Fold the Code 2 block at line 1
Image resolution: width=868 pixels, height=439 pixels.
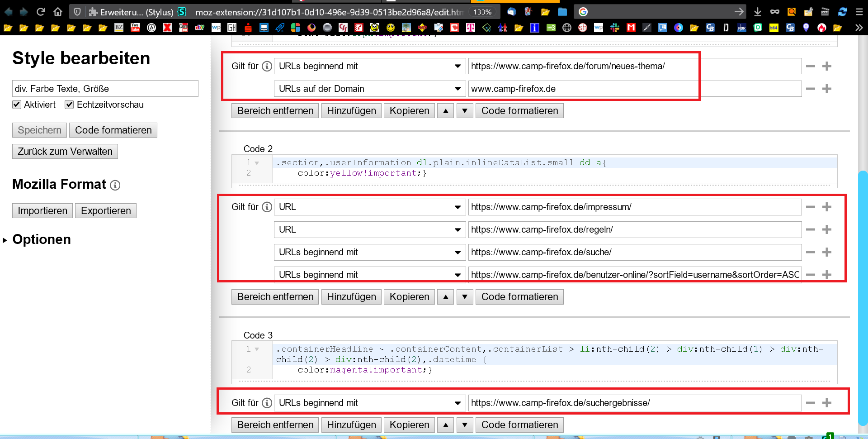click(x=257, y=163)
